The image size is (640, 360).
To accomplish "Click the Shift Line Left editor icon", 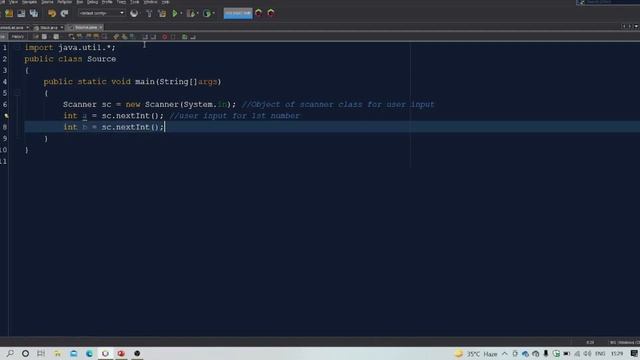I will point(145,37).
